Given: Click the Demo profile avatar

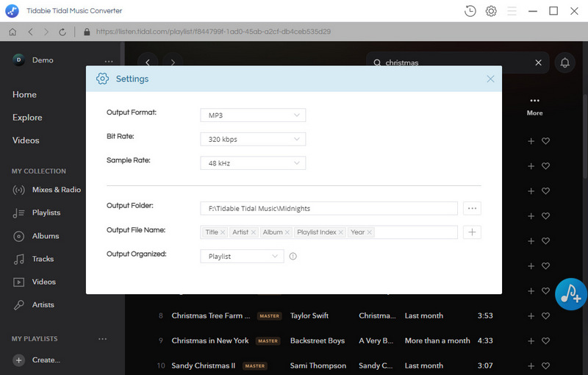Looking at the screenshot, I should pyautogui.click(x=19, y=60).
